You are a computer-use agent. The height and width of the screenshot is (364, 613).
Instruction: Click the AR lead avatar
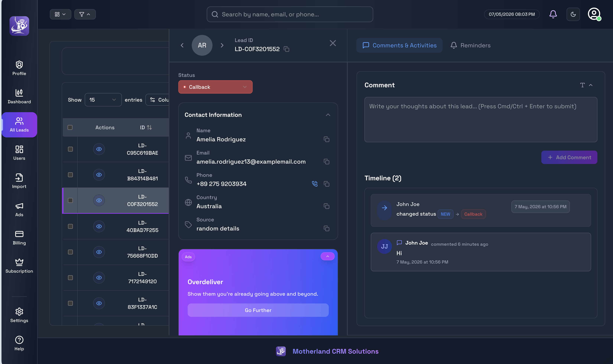tap(202, 45)
